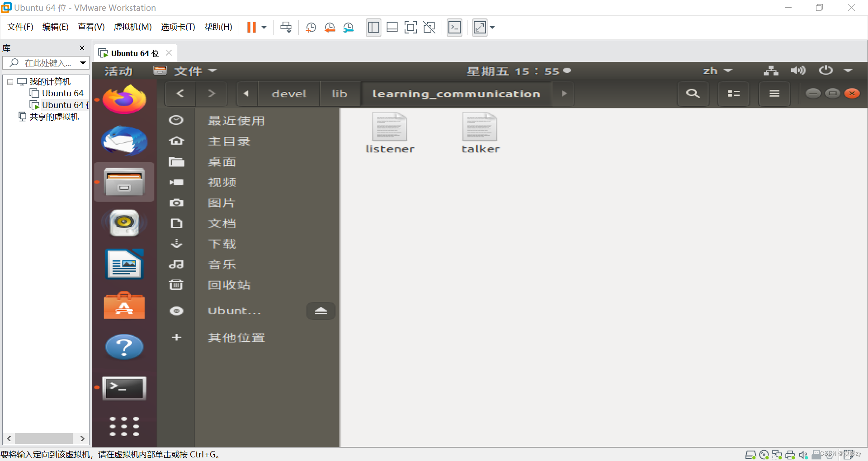The width and height of the screenshot is (868, 461).
Task: Open stretch guest dropdown arrow
Action: 492,28
